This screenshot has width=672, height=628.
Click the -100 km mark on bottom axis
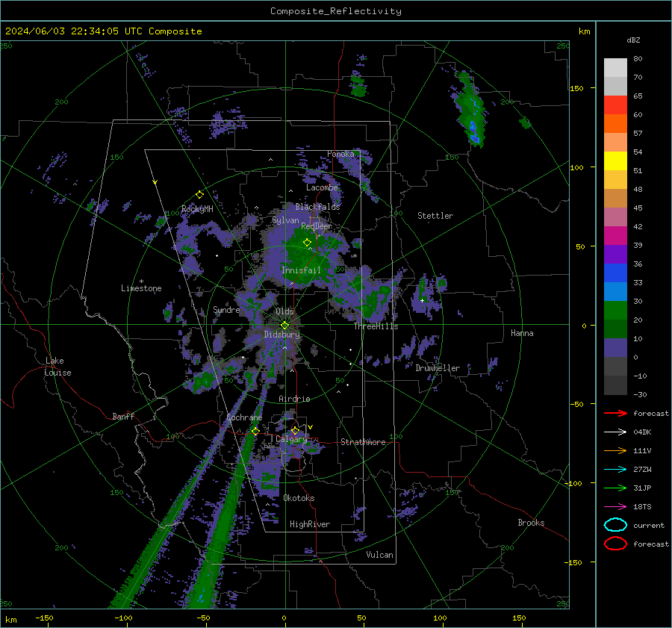tap(123, 618)
